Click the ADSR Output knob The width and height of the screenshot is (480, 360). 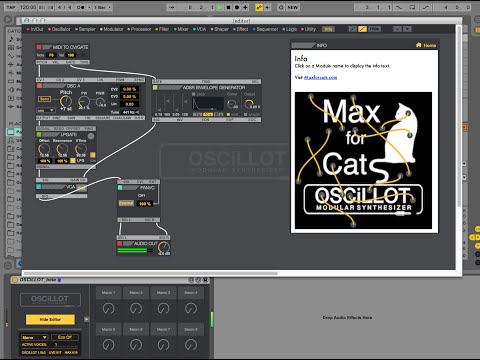click(x=249, y=104)
